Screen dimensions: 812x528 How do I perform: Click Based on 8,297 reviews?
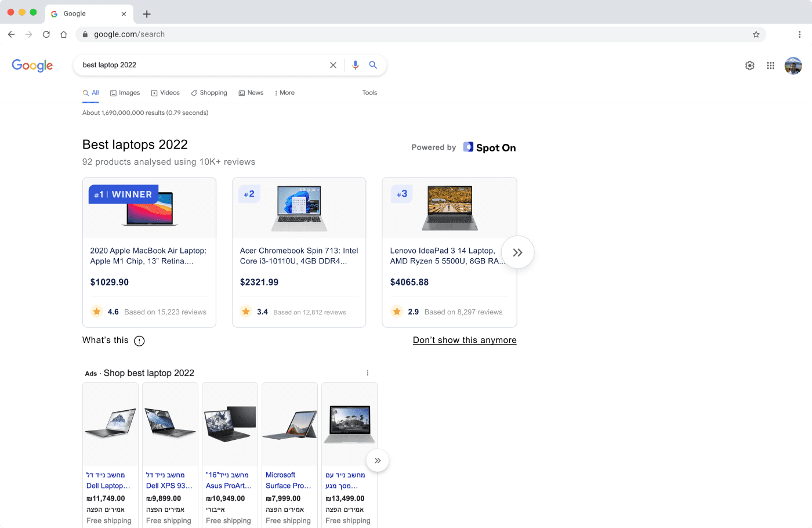point(463,312)
